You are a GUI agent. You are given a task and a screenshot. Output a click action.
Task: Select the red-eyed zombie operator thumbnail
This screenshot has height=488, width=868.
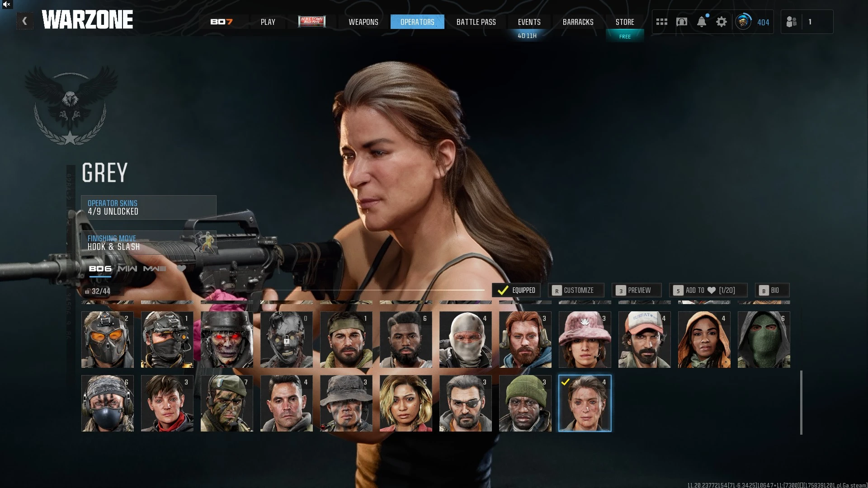(x=226, y=339)
